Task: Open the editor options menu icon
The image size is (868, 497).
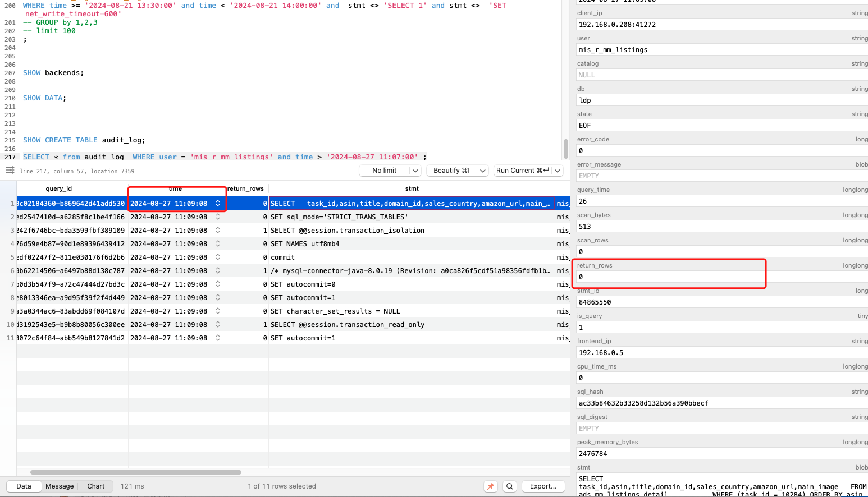Action: [10, 170]
